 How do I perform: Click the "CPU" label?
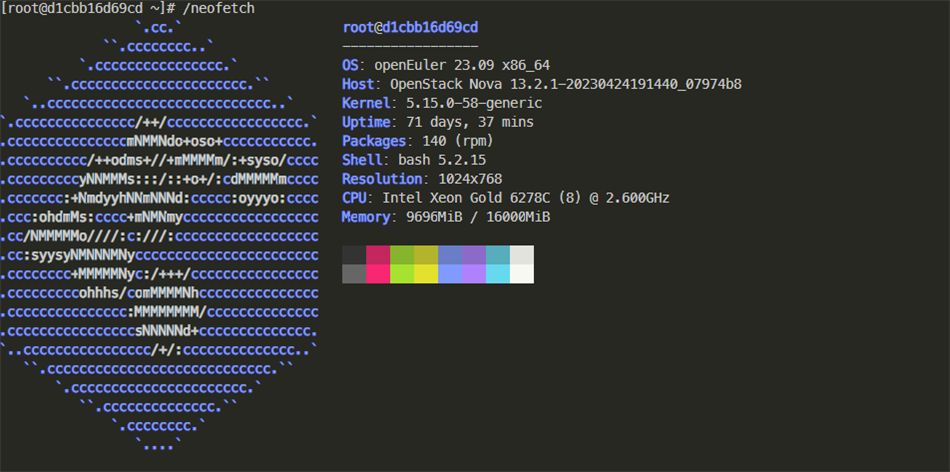[354, 198]
